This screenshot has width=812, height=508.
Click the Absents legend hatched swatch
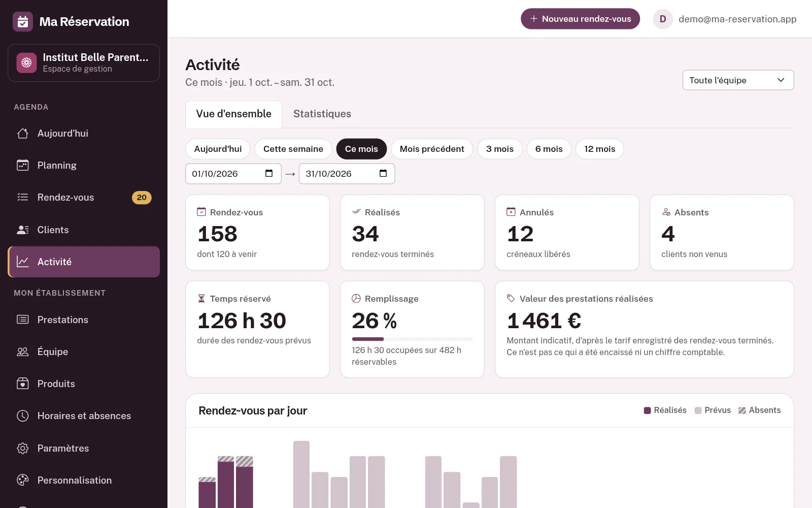click(742, 410)
